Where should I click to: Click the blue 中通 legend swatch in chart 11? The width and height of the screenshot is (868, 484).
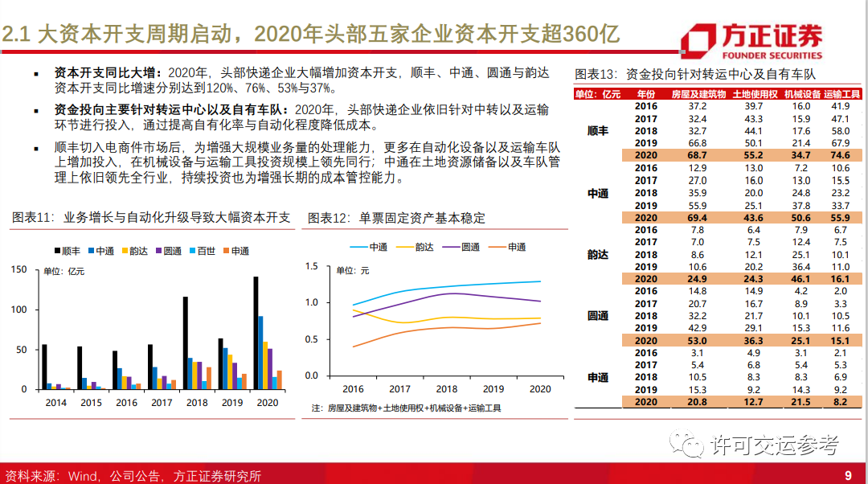92,251
